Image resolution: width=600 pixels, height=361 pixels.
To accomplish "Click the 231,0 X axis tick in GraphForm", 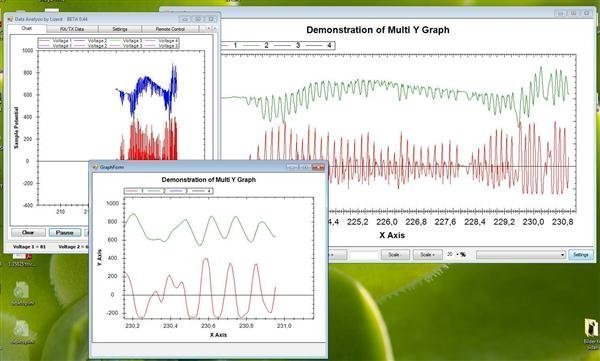I will pos(284,326).
